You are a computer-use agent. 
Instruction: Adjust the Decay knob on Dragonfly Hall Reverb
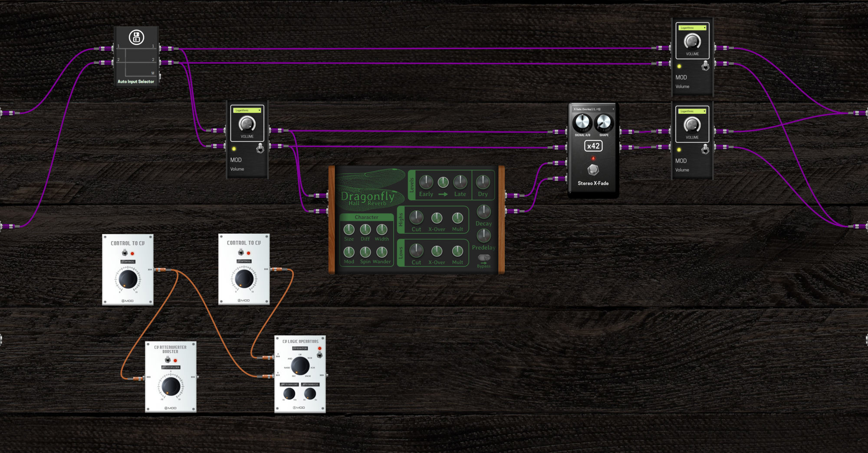point(483,213)
